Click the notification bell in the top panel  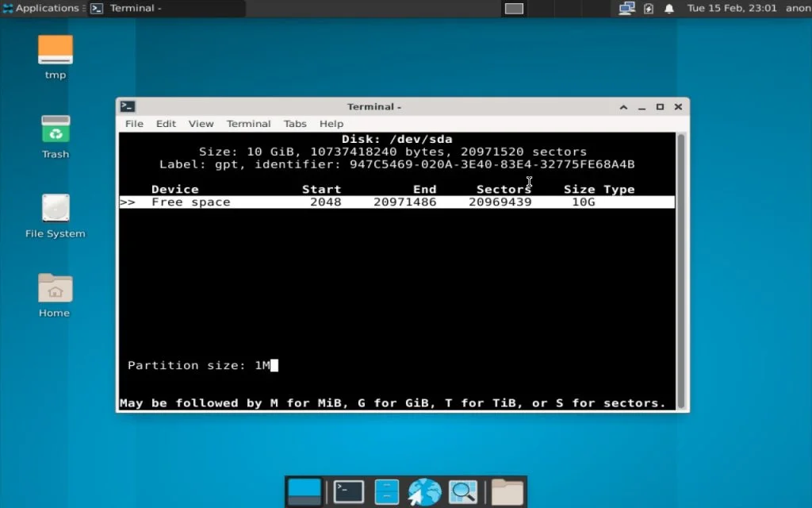(x=668, y=8)
